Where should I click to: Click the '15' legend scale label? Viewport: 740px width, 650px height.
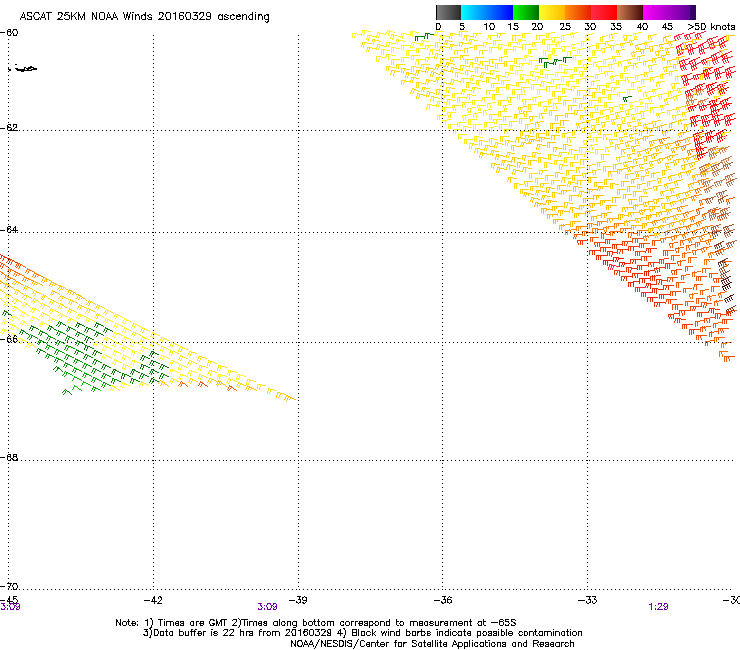tap(513, 27)
